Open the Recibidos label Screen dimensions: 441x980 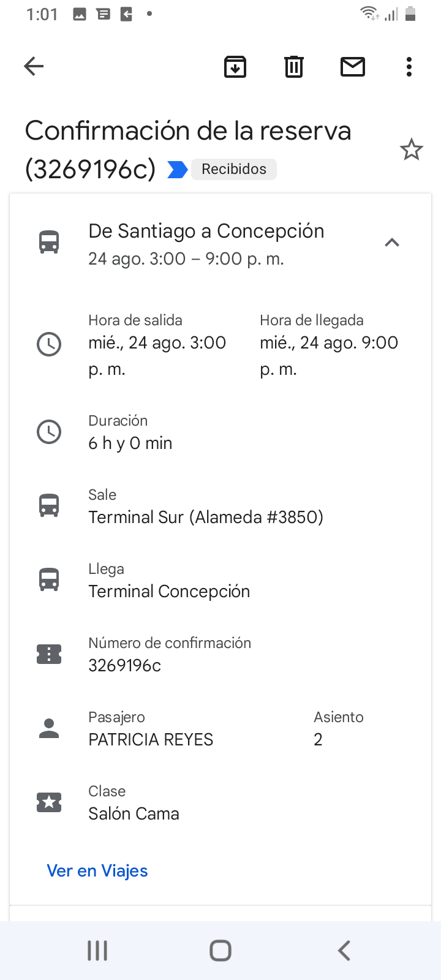(234, 169)
